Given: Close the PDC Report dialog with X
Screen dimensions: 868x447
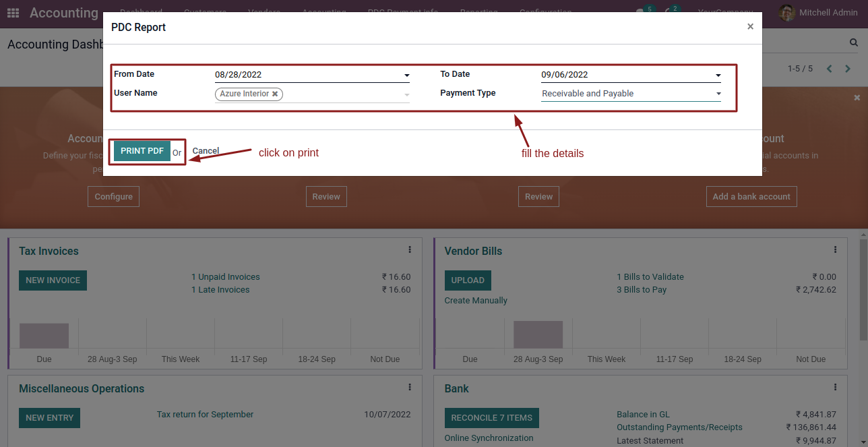Looking at the screenshot, I should point(750,27).
